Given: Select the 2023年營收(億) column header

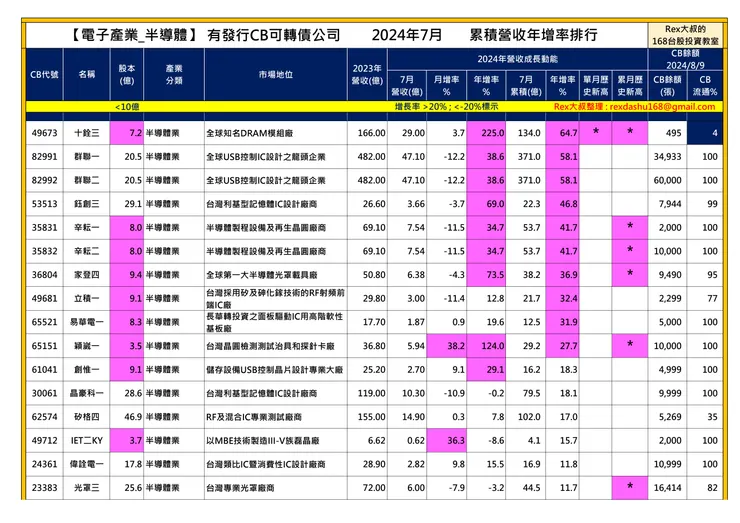Looking at the screenshot, I should (368, 74).
